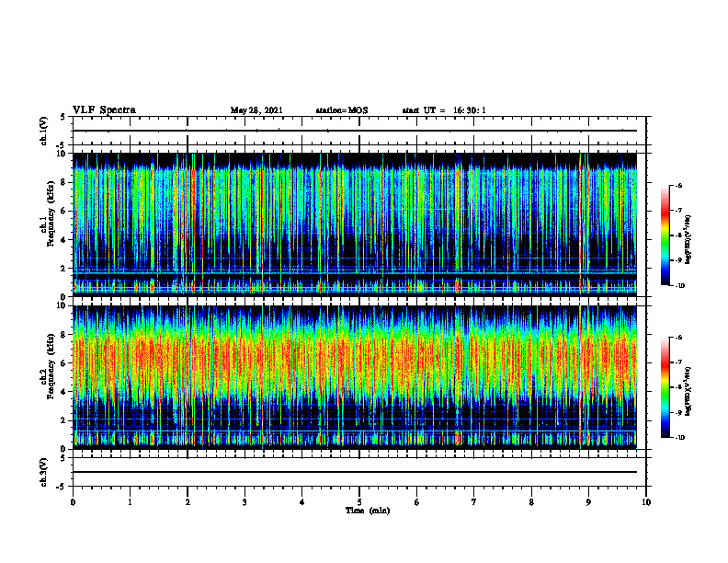Click the "ch.1(V)" axis label
728x563 pixels.
[43, 131]
